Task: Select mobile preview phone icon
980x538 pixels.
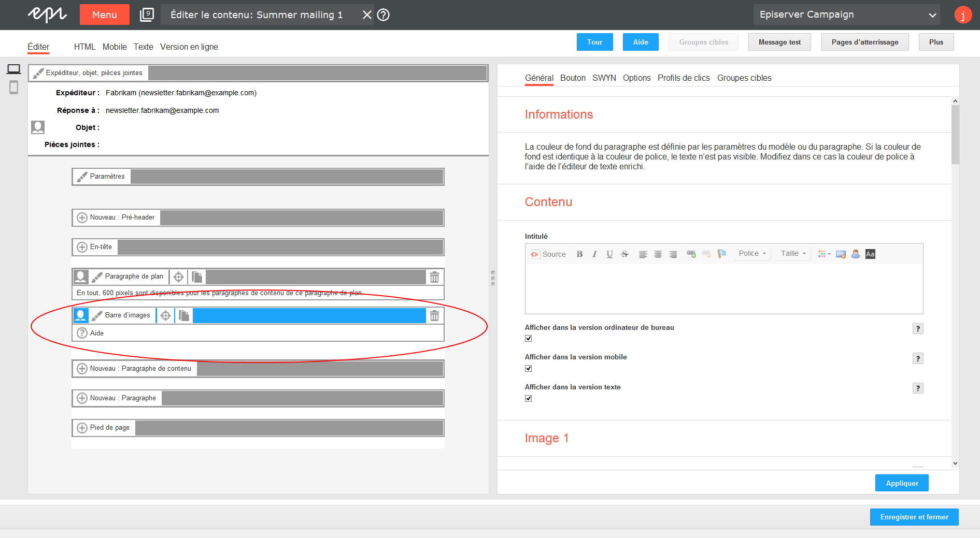Action: (14, 88)
